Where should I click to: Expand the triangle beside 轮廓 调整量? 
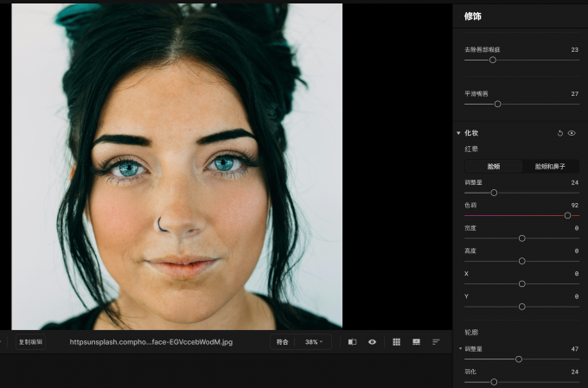click(x=460, y=348)
